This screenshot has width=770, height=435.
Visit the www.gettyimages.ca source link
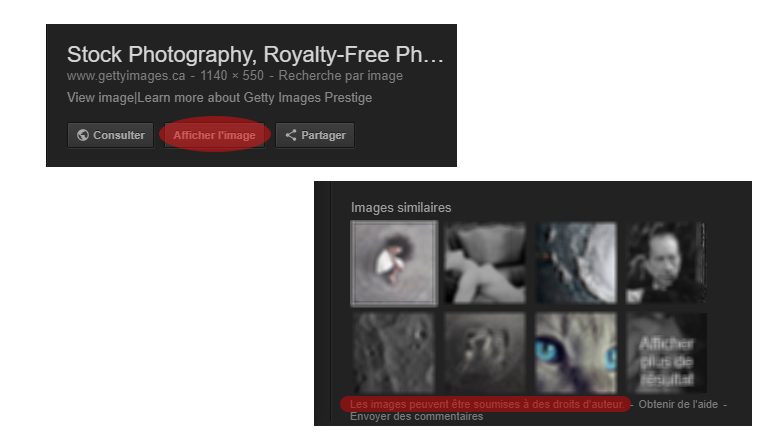point(126,76)
